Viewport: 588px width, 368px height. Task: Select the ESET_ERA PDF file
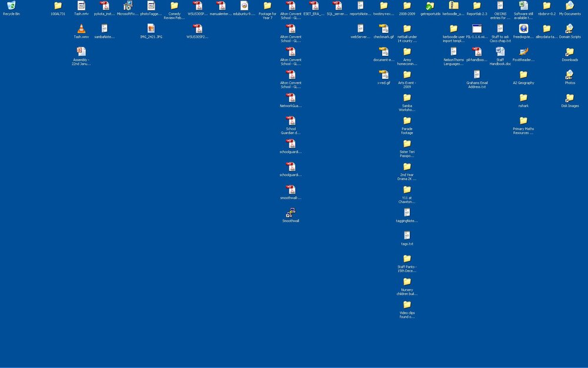314,6
